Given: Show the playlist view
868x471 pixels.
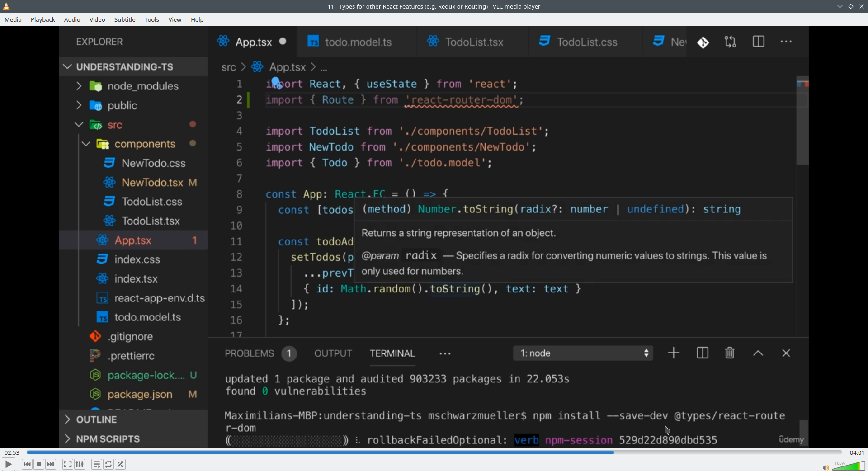Looking at the screenshot, I should 96,464.
